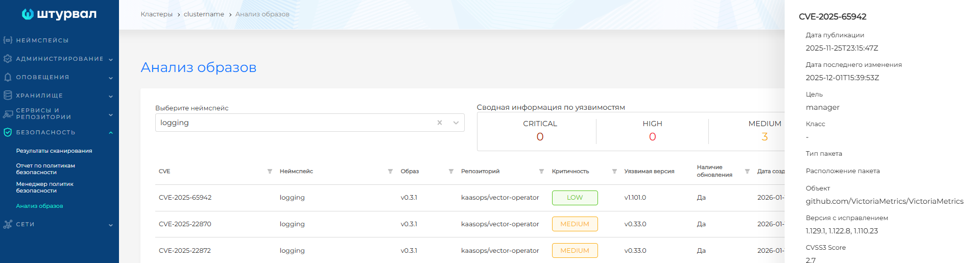Open Менеджер политик безопасности
The height and width of the screenshot is (263, 980).
click(45, 187)
